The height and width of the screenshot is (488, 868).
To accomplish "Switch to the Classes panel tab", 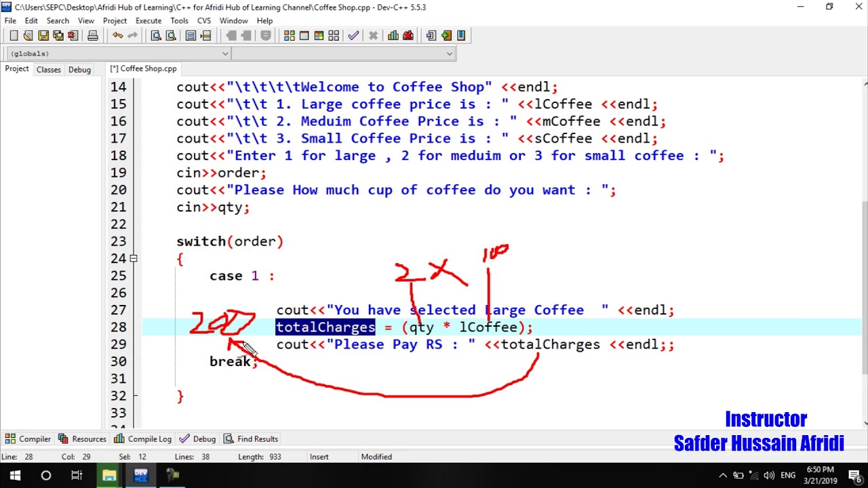I will [49, 70].
